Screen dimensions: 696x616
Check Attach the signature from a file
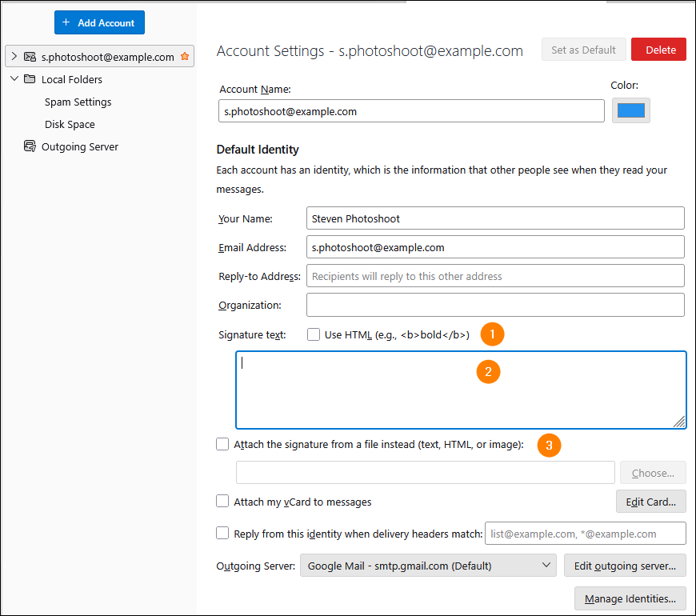click(x=222, y=444)
